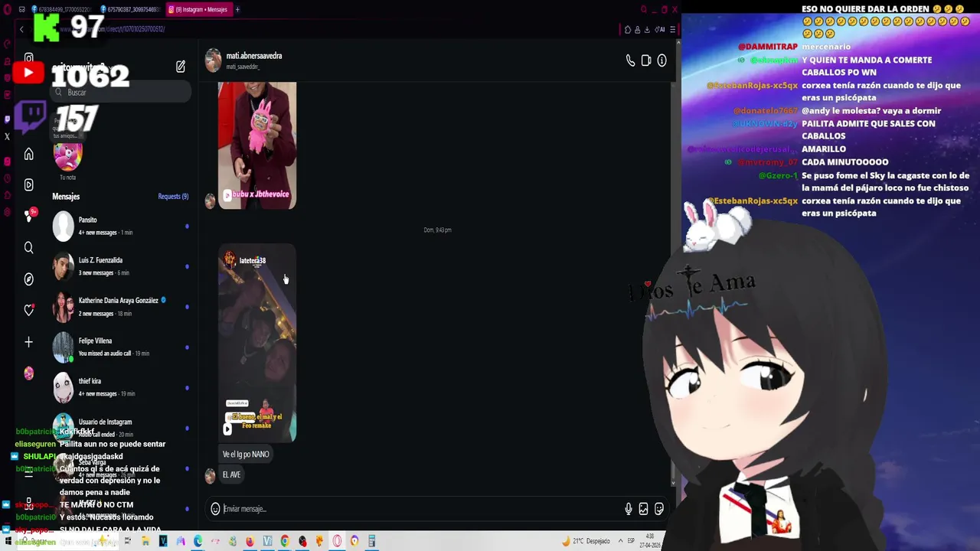Image resolution: width=980 pixels, height=551 pixels.
Task: Open mati.abnersaavedra profile name in header
Action: 254,56
